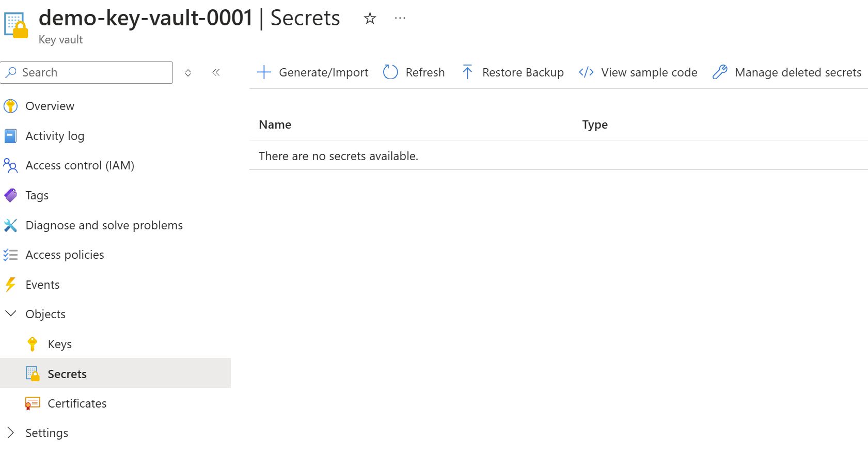Select Keys under Objects
Screen dimensions: 868x453
[x=60, y=344]
